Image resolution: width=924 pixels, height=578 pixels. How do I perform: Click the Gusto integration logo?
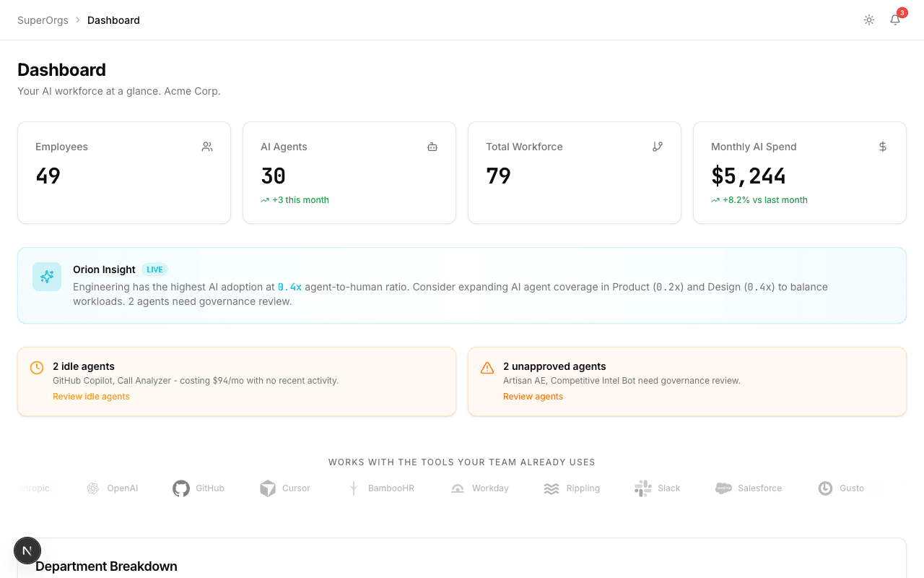tap(824, 488)
